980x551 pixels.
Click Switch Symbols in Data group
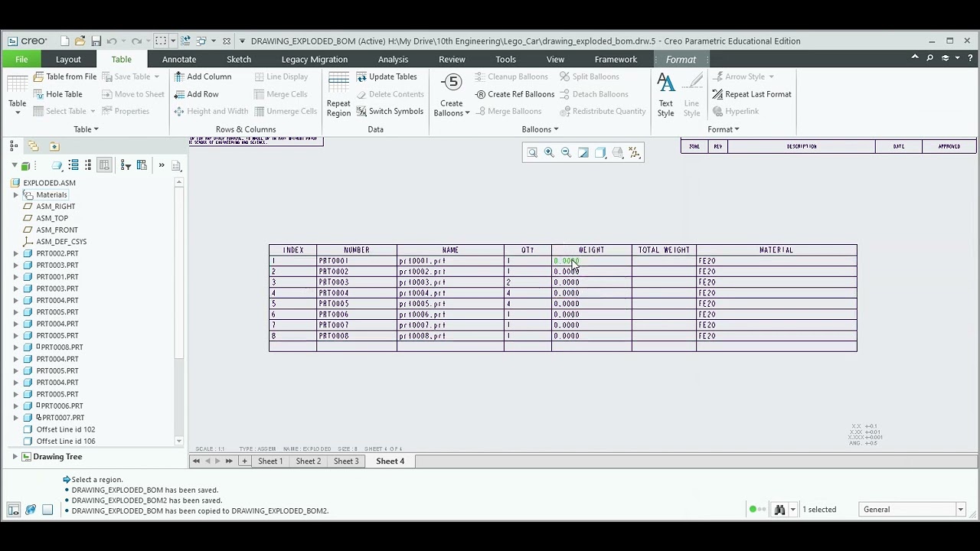point(389,111)
